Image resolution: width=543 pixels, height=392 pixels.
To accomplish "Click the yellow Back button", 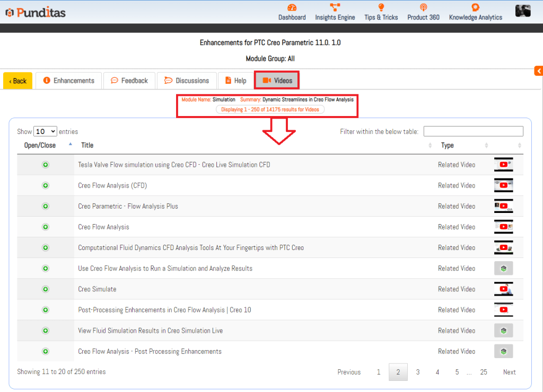I will click(x=18, y=81).
